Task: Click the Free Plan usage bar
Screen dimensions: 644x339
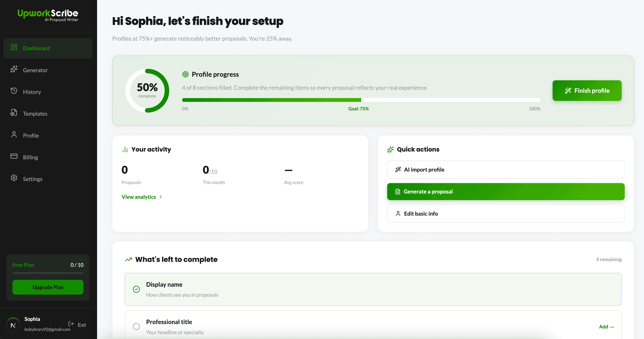Action: coord(48,273)
